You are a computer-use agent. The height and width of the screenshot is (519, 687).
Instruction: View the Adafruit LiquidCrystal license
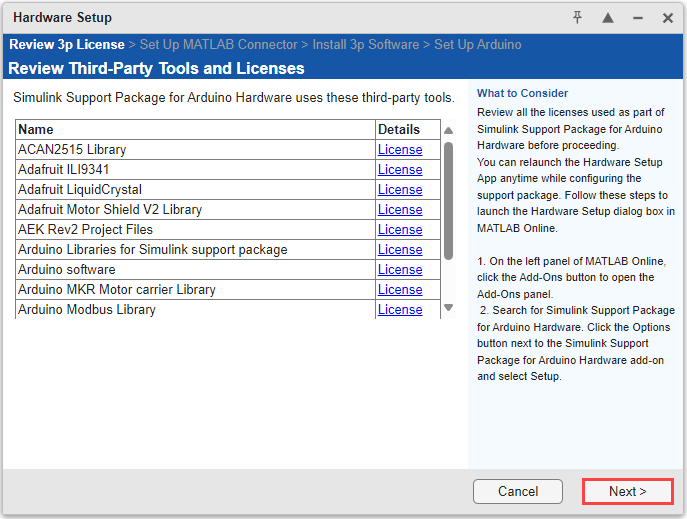tap(400, 190)
